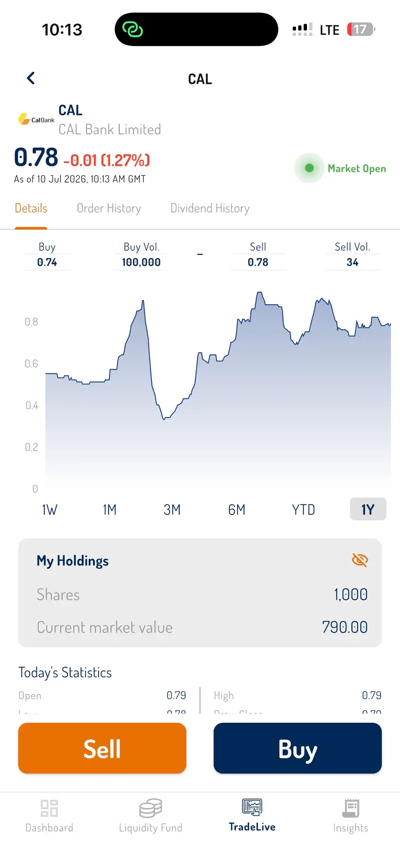Open Liquidity Fund coins icon
This screenshot has width=400, height=868.
(x=150, y=808)
